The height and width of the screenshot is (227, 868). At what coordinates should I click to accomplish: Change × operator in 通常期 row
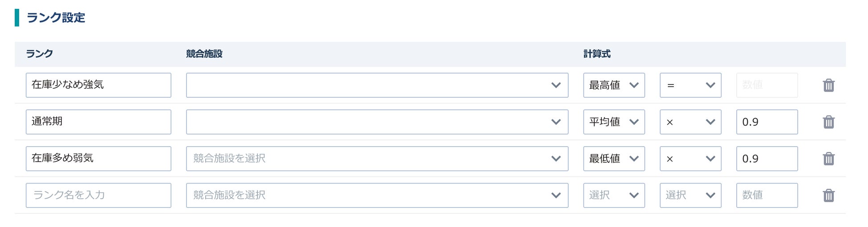[x=690, y=122]
